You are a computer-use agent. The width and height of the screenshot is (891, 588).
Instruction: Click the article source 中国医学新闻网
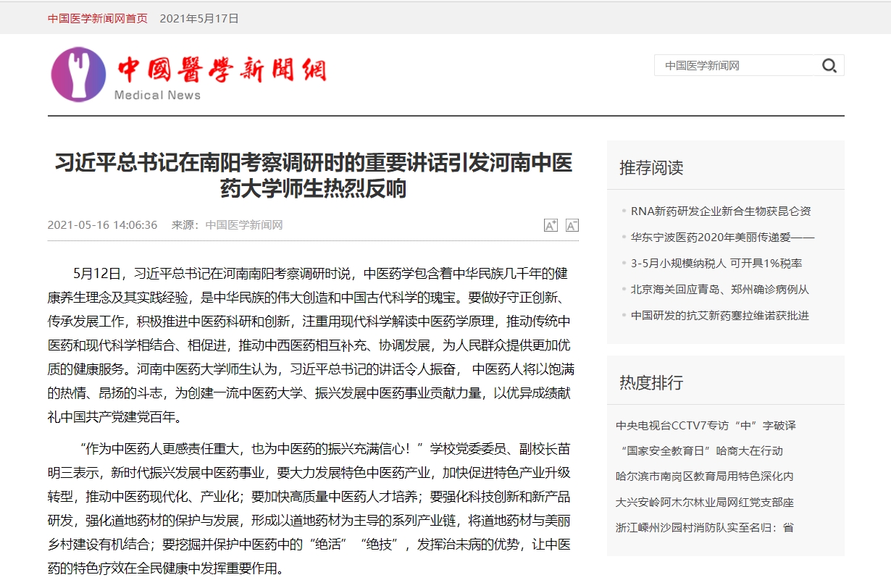[243, 225]
